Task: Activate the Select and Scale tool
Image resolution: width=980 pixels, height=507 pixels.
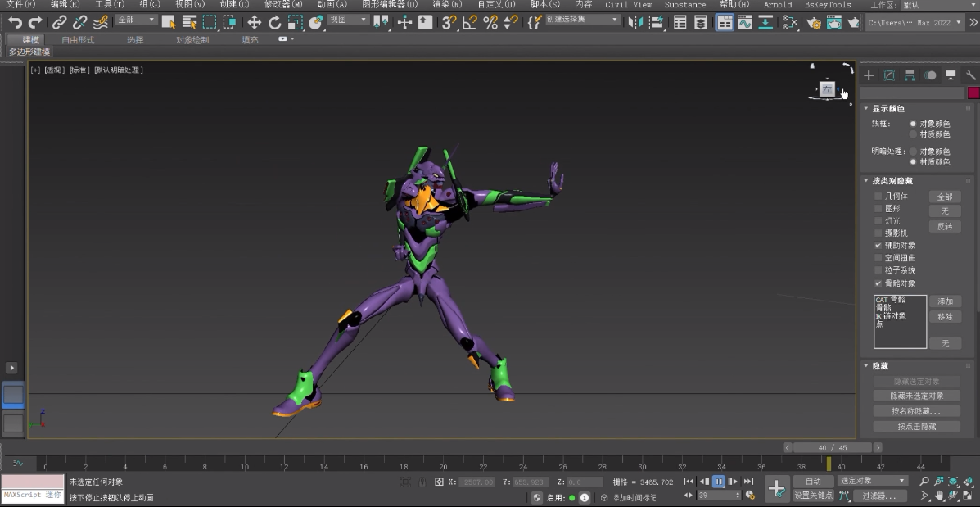Action: pos(295,23)
